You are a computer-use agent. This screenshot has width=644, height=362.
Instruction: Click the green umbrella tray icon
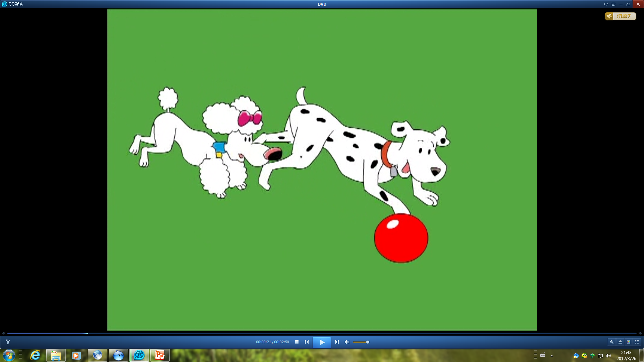coord(593,356)
